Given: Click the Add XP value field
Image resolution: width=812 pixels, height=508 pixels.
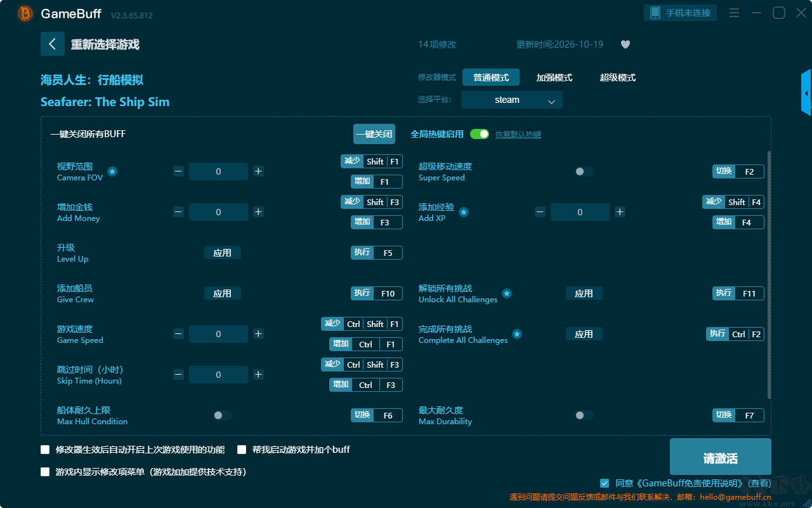Looking at the screenshot, I should tap(580, 212).
